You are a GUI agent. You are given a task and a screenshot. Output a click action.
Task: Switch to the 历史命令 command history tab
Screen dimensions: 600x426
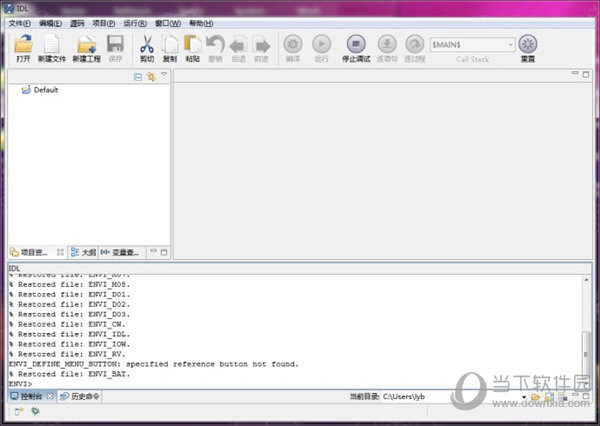click(80, 396)
